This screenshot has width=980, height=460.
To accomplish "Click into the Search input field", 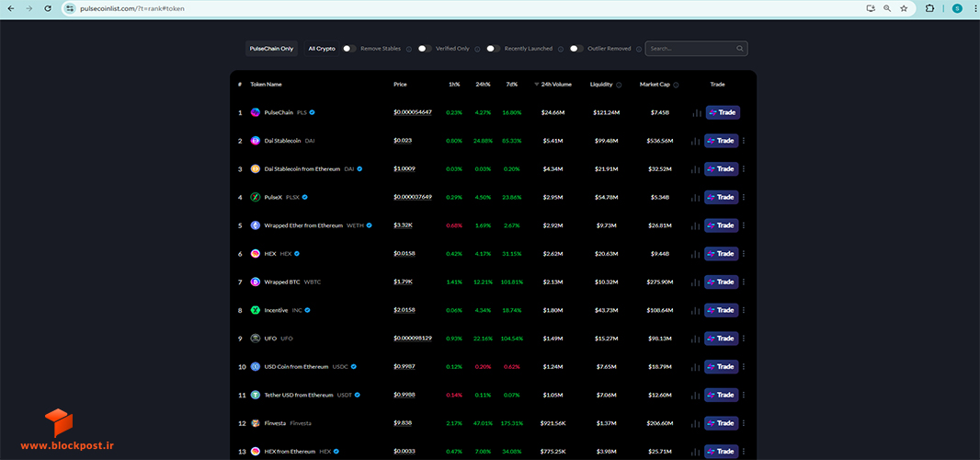I will pos(691,48).
